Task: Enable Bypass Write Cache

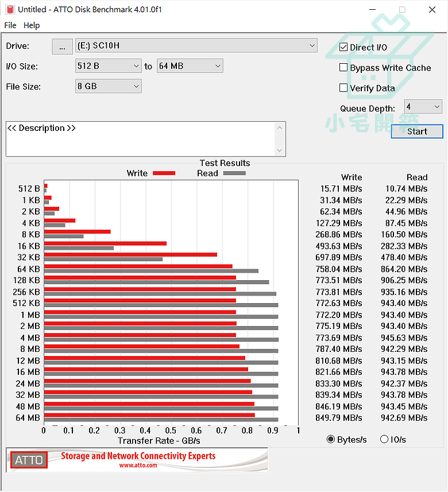Action: [x=343, y=68]
